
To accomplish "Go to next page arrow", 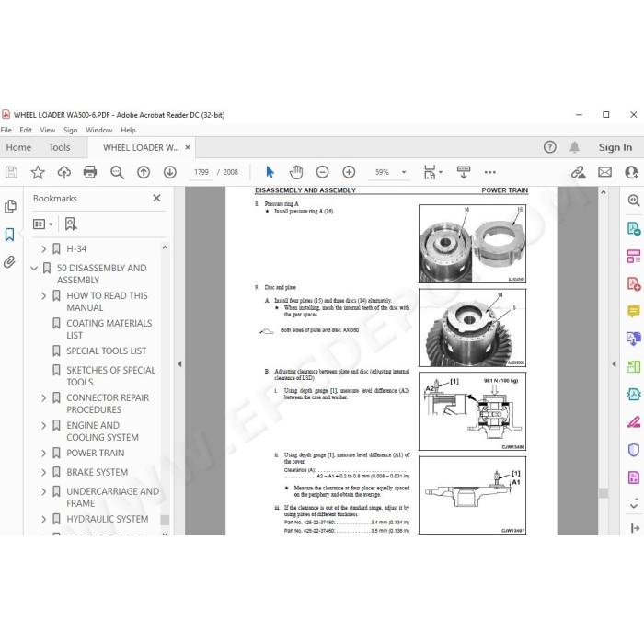I will pyautogui.click(x=169, y=172).
